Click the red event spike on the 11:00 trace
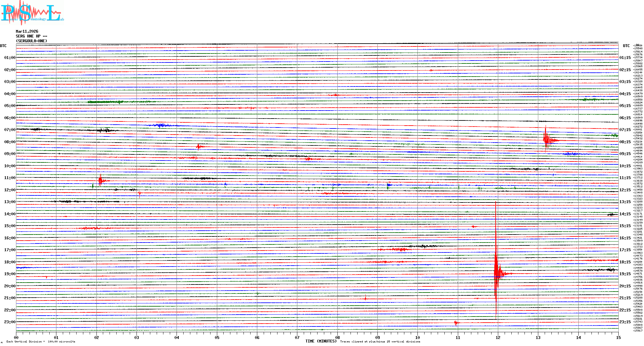 pos(101,180)
